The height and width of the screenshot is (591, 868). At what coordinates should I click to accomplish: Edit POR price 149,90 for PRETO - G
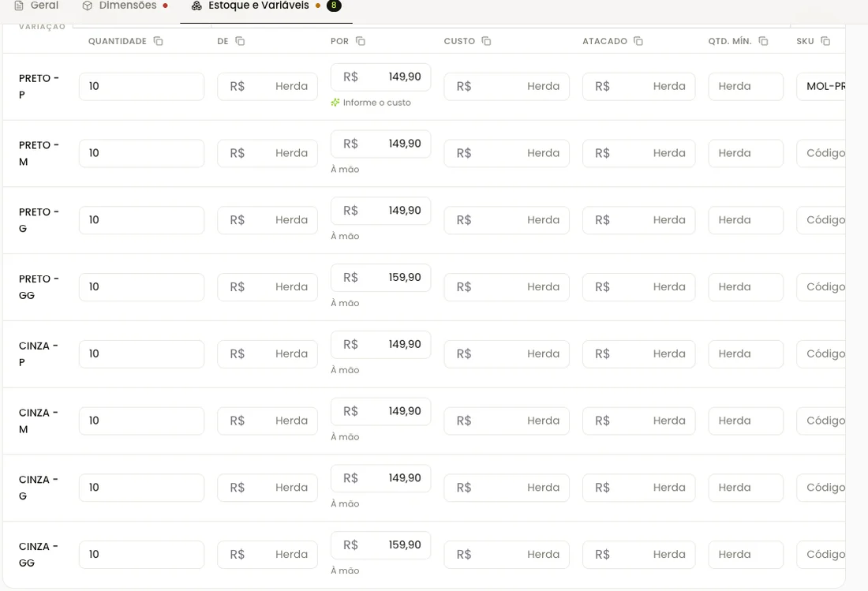(x=381, y=211)
